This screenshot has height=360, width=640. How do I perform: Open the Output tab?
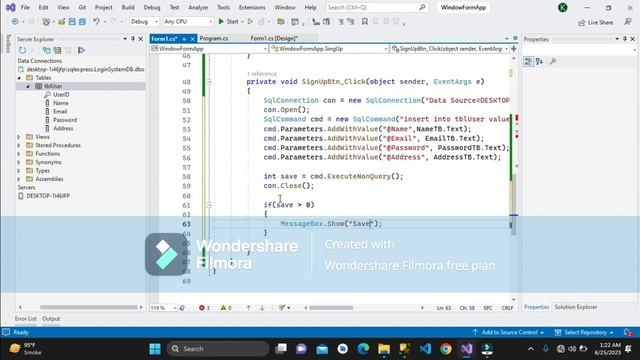51,318
